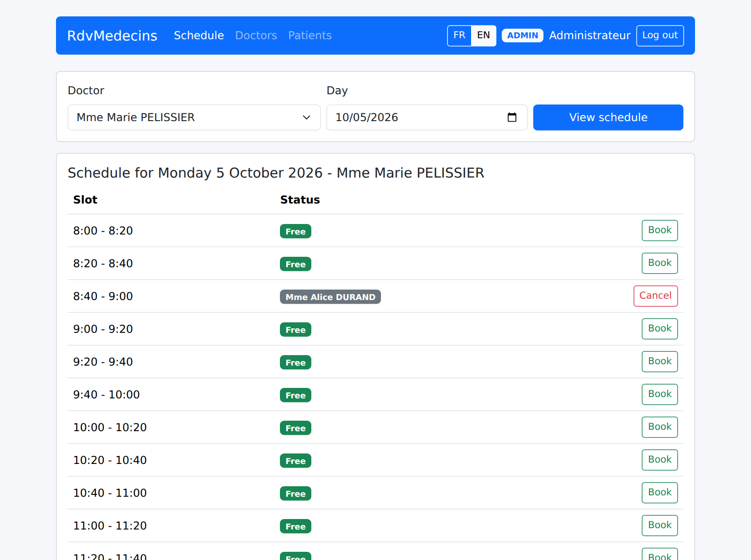Click the Free badge for 8:00 - 8:20
This screenshot has width=751, height=560.
coord(295,231)
